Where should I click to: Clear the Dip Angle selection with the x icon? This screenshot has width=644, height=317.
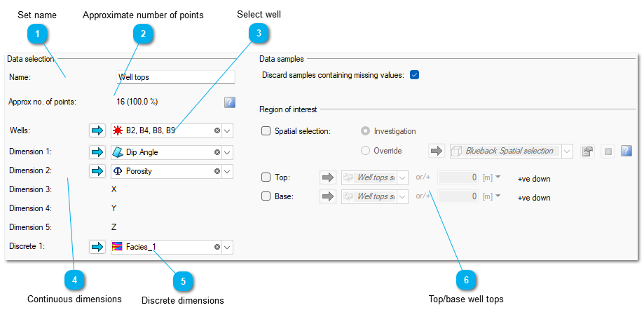pos(217,152)
